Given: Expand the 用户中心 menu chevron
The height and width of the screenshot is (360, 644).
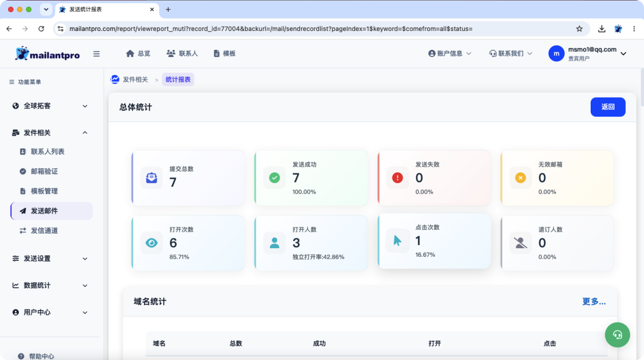Looking at the screenshot, I should tap(85, 312).
